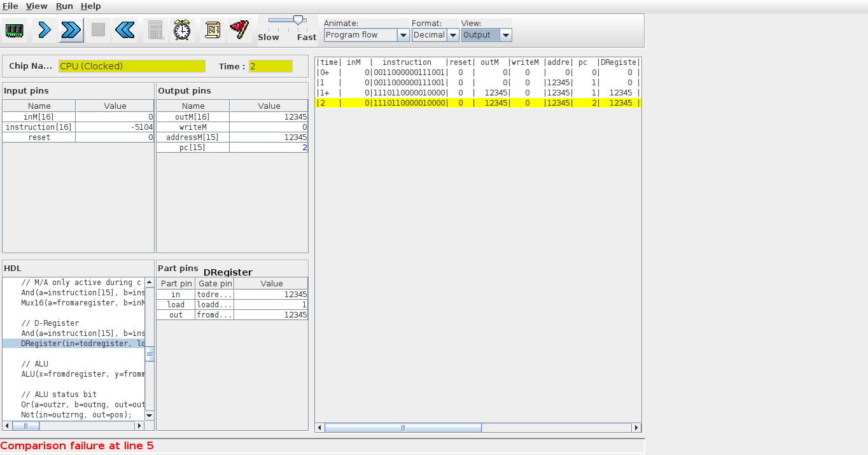Screen dimensions: 868x455
Task: Run the script with double-arrow button
Action: tap(71, 30)
